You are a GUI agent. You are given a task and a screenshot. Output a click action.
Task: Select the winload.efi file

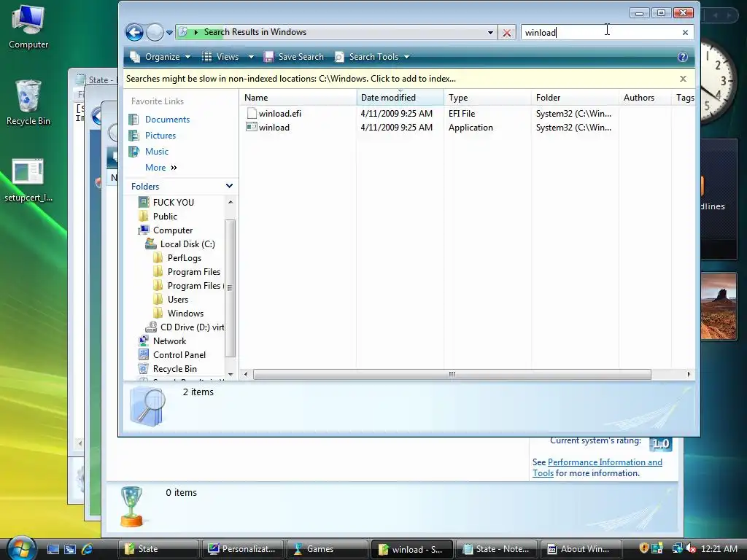pyautogui.click(x=274, y=113)
